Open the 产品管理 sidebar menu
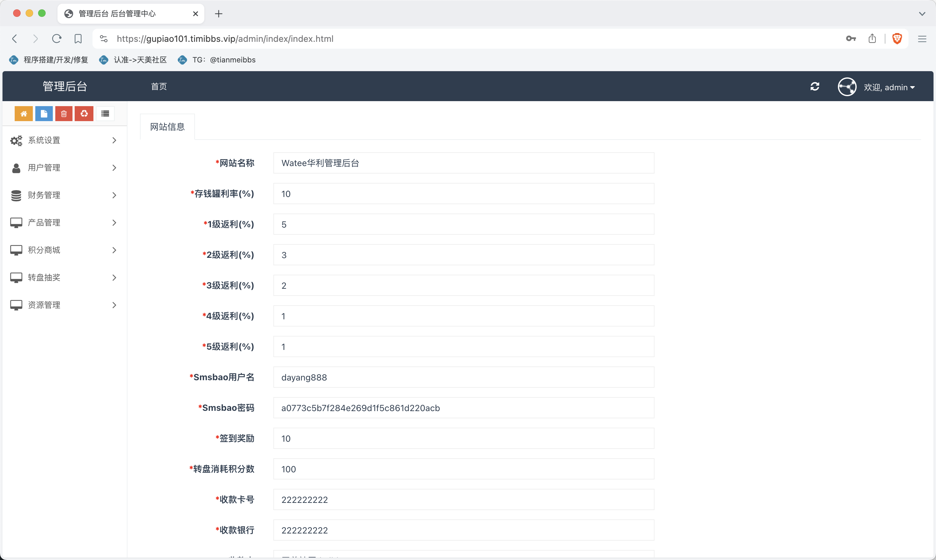The height and width of the screenshot is (560, 936). click(64, 223)
